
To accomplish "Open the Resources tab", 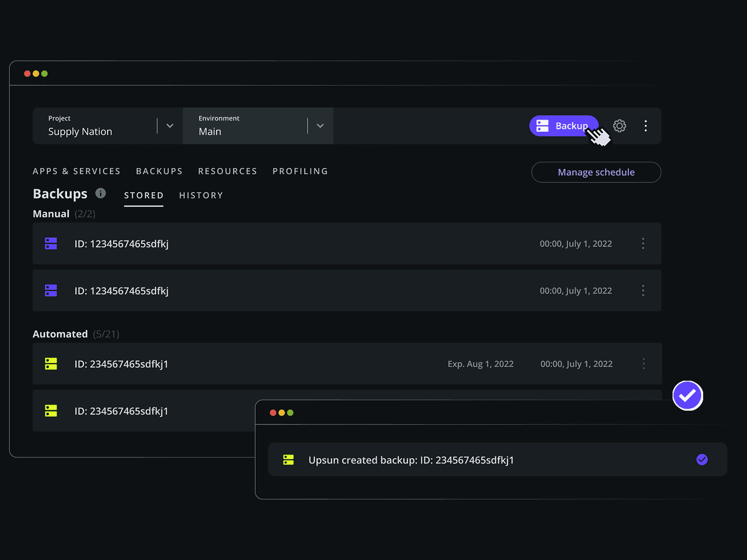I will click(228, 171).
